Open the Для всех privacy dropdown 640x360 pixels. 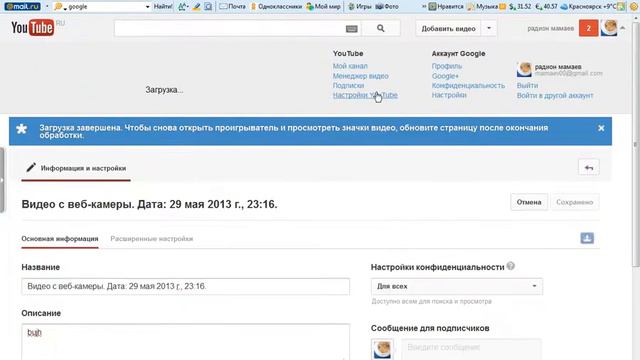pyautogui.click(x=456, y=286)
